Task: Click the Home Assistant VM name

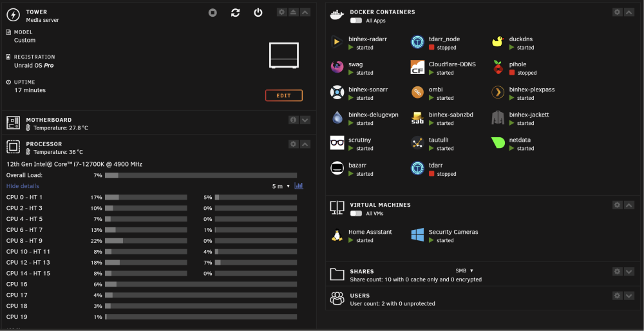Action: tap(370, 232)
